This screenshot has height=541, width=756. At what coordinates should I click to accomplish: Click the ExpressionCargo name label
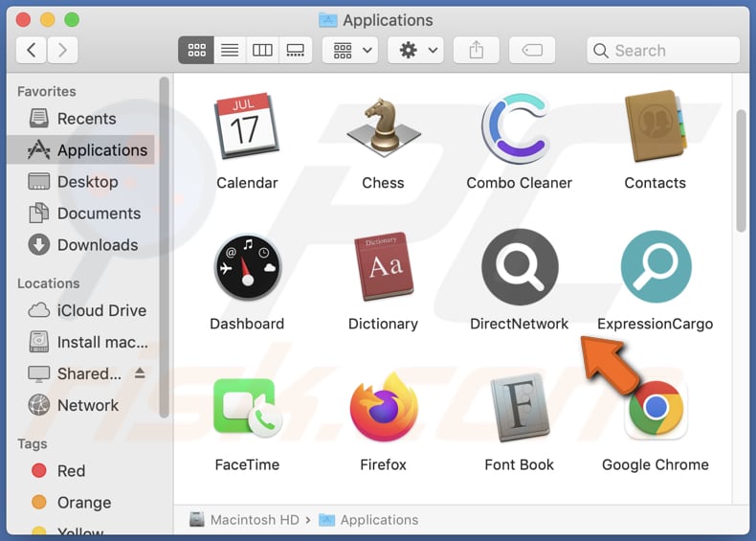(x=656, y=324)
